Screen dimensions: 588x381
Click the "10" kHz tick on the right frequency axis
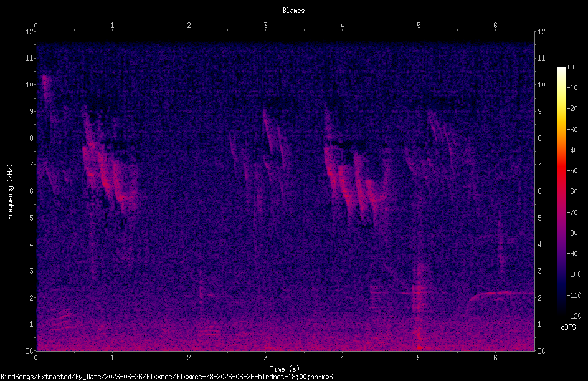(541, 85)
